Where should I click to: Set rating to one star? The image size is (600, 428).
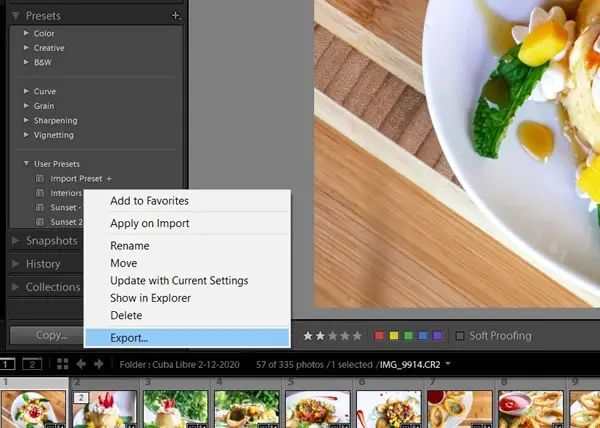click(x=308, y=336)
